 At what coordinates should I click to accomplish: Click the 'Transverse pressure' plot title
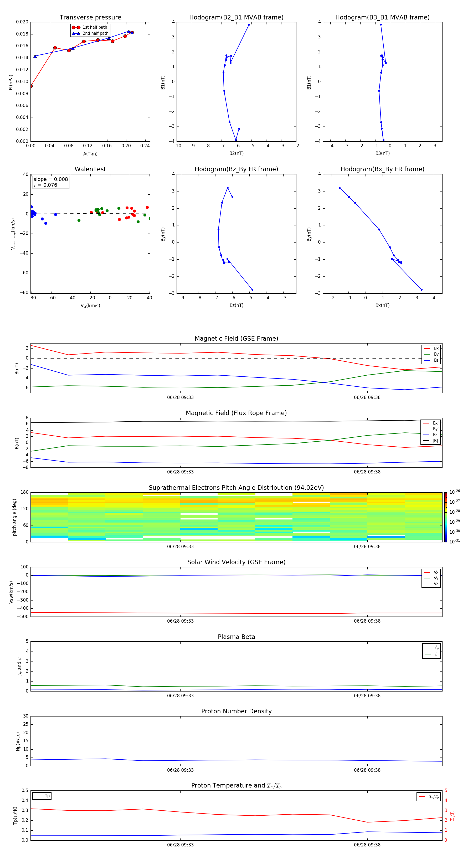coord(90,18)
